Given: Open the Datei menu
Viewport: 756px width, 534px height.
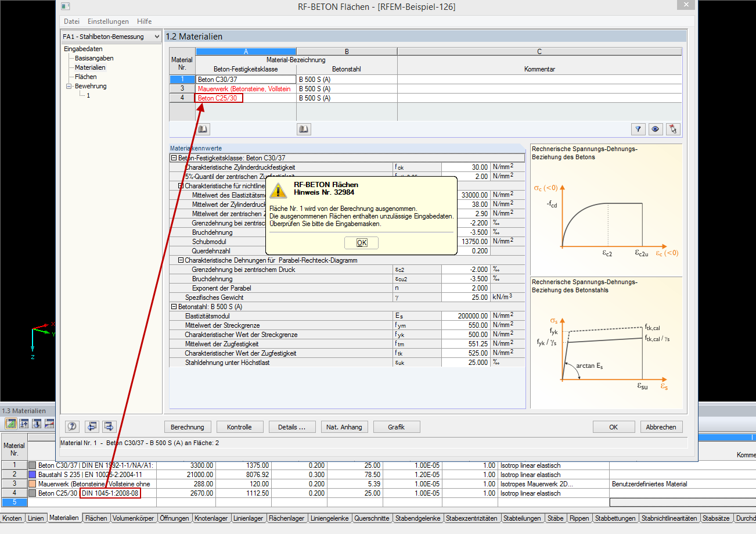Looking at the screenshot, I should [x=71, y=21].
